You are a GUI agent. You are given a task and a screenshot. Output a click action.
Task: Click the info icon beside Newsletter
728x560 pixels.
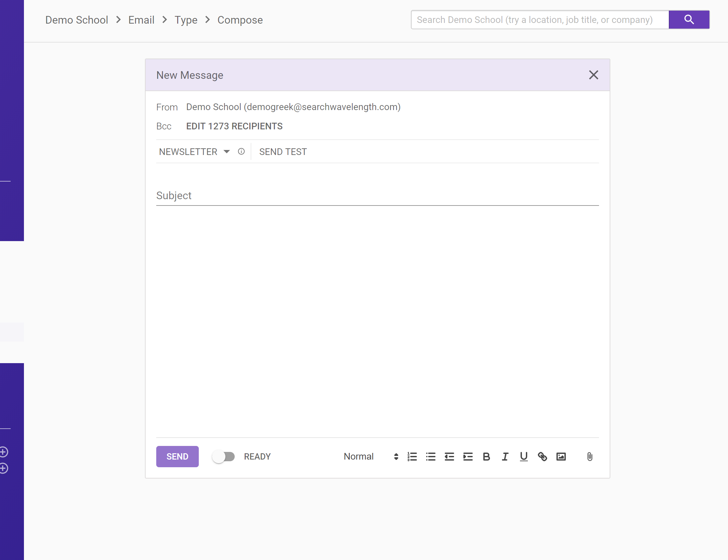click(x=241, y=152)
